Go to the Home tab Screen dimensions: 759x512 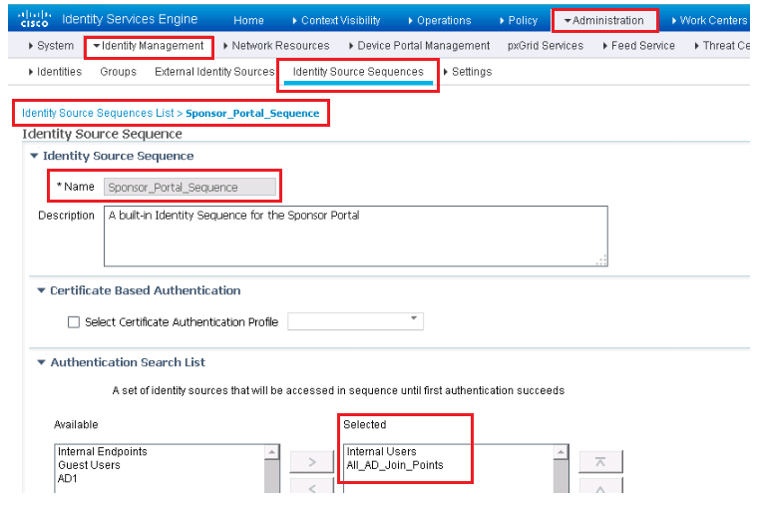[x=248, y=20]
